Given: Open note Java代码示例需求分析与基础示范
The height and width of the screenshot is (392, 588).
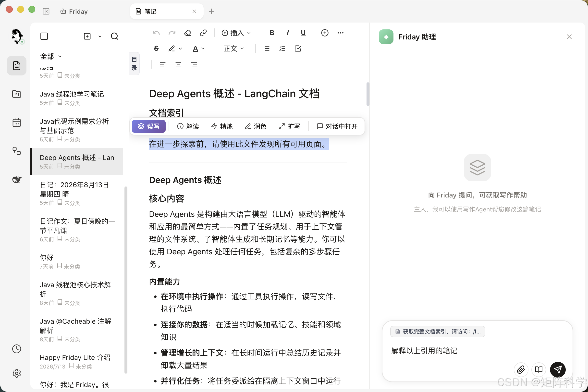Looking at the screenshot, I should pos(77,130).
